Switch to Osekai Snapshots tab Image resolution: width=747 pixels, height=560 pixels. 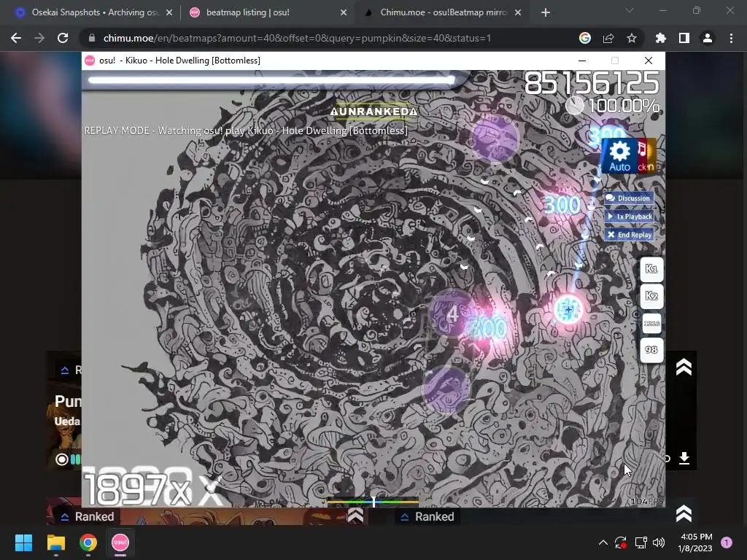94,12
